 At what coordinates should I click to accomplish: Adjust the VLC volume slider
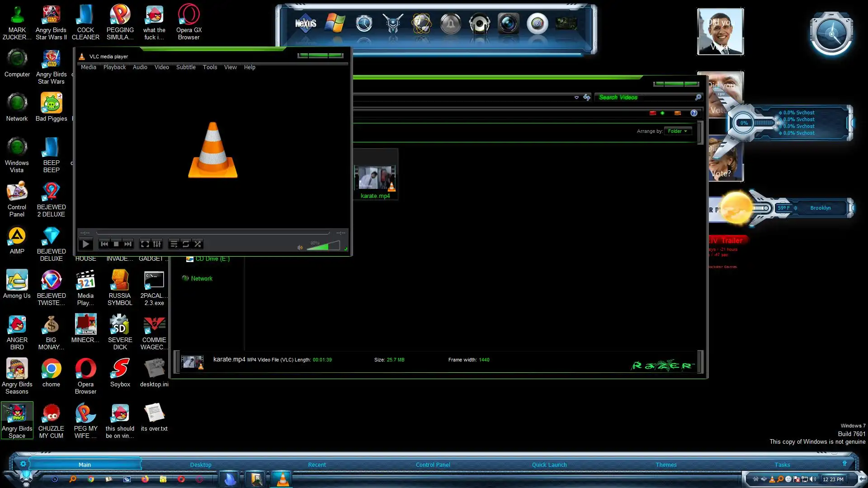(x=323, y=246)
